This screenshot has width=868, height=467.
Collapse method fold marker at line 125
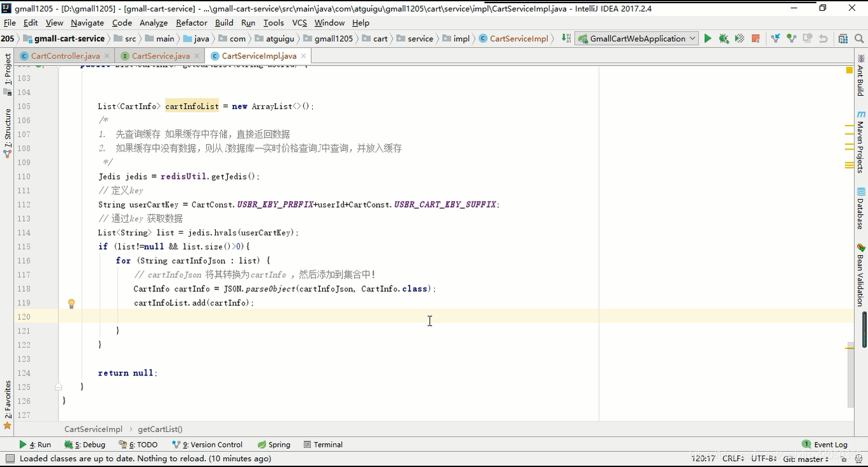click(x=58, y=386)
